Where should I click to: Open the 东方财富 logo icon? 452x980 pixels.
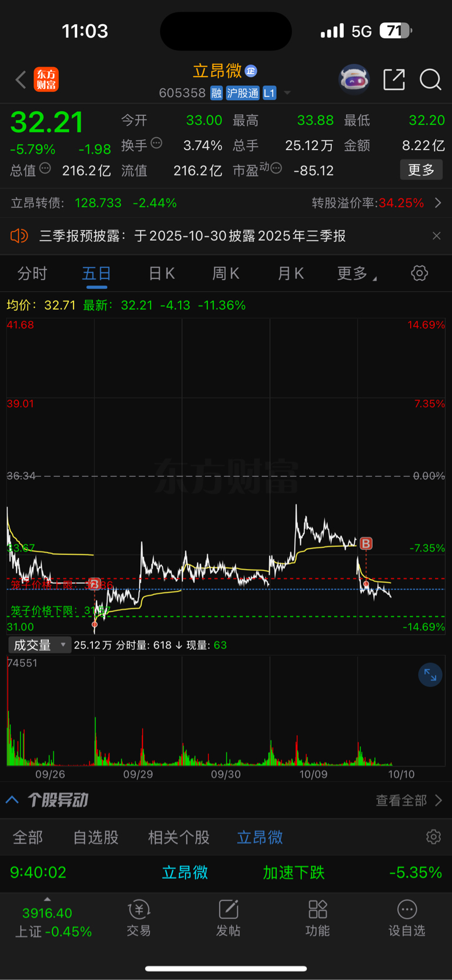pyautogui.click(x=46, y=79)
